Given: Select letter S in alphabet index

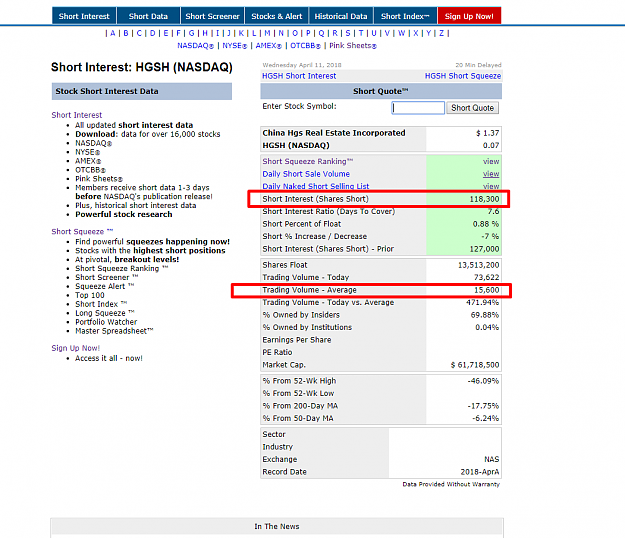Looking at the screenshot, I should click(348, 33).
